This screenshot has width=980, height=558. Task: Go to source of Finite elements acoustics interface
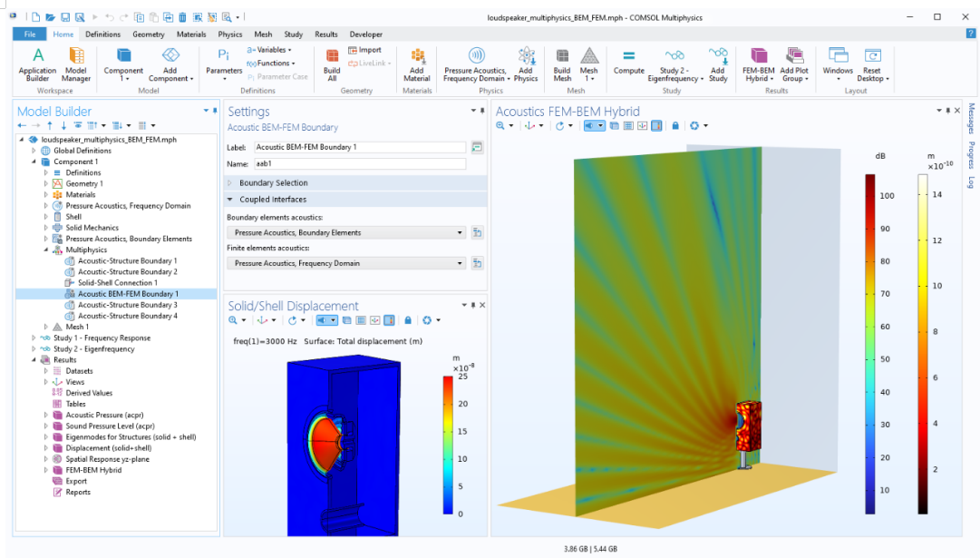click(477, 263)
